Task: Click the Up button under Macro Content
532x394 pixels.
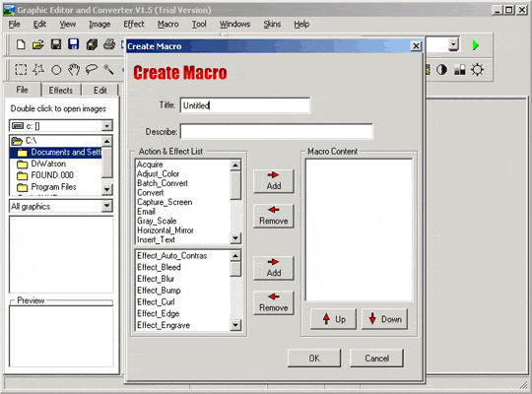Action: coord(333,319)
